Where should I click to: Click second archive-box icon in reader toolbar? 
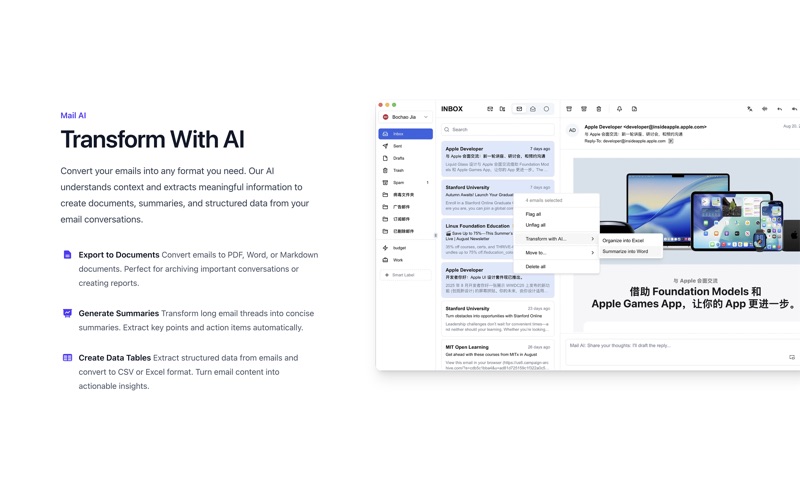pos(584,109)
